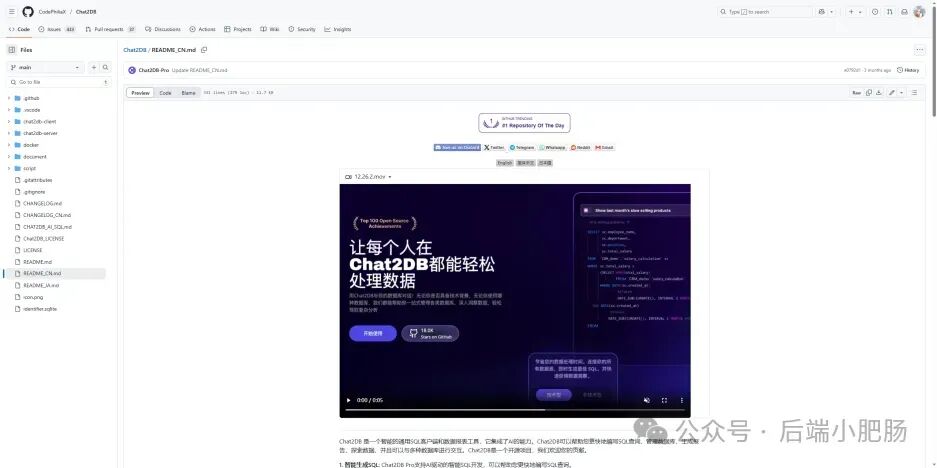Click the Reddit badge
937x468 pixels.
[x=580, y=147]
